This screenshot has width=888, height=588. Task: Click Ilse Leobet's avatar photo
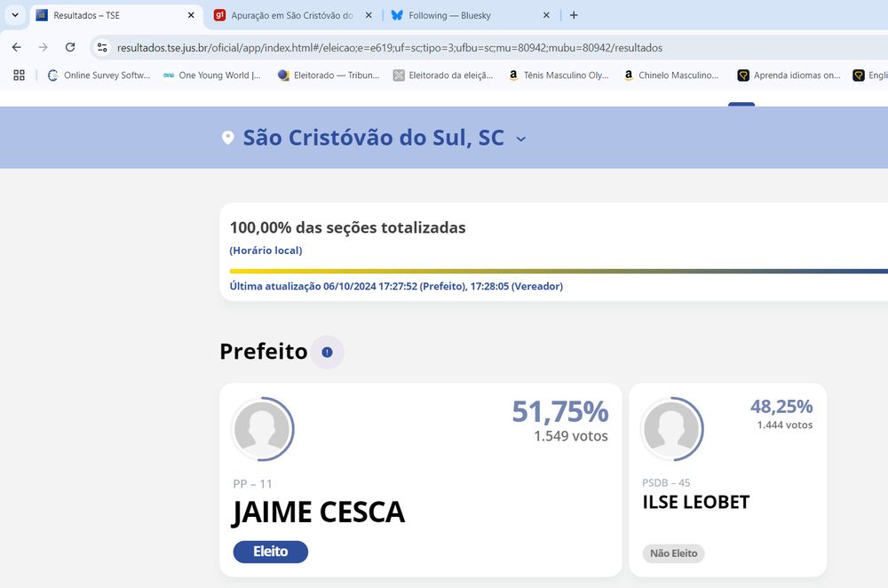(672, 429)
